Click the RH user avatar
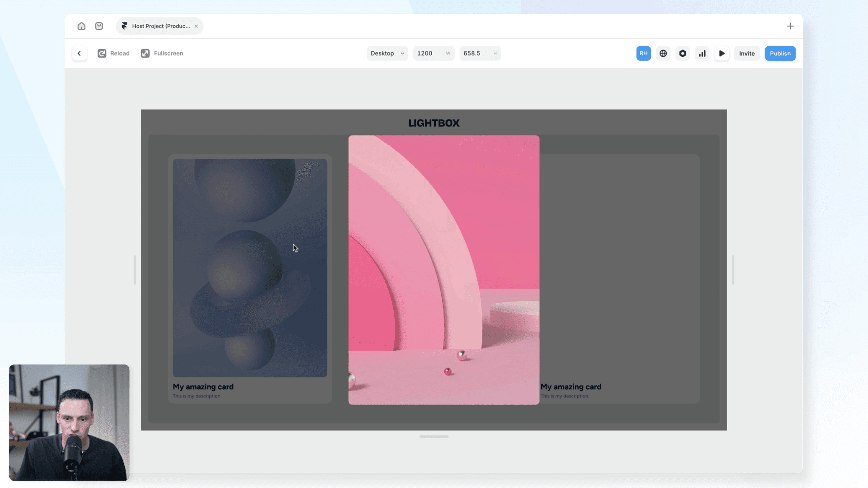This screenshot has height=488, width=868. [643, 53]
